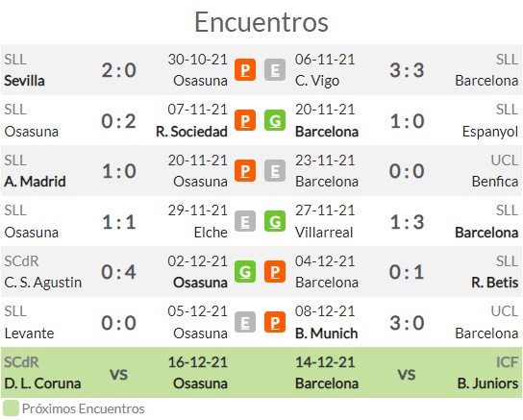Click the Encuentros heading
The width and height of the screenshot is (523, 420).
pos(261,22)
